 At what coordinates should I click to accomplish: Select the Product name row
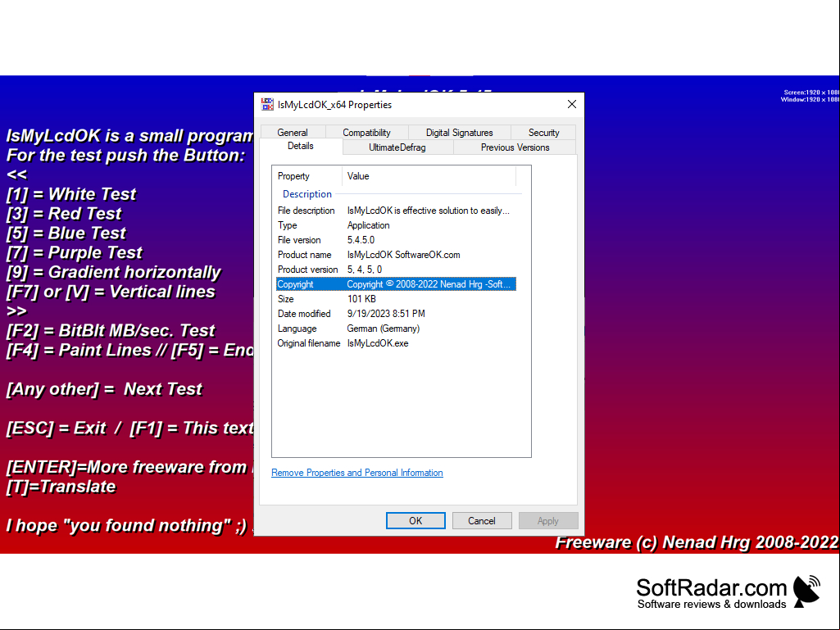pyautogui.click(x=396, y=255)
